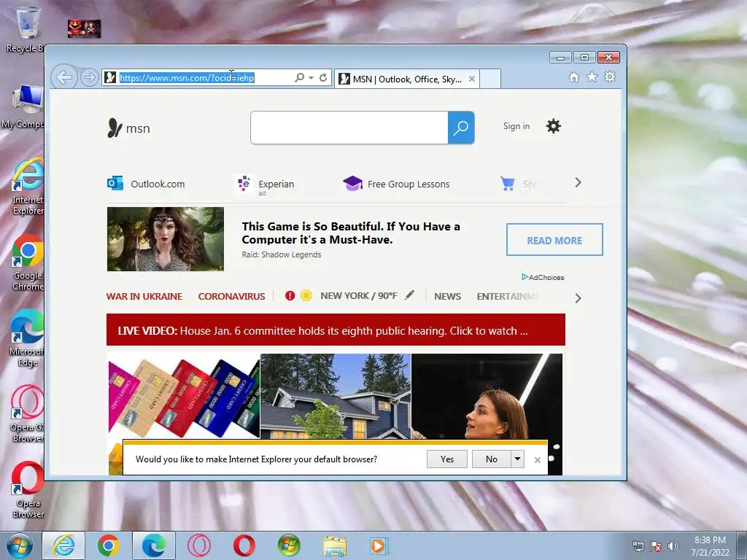Expand the No button dropdown arrow

tap(517, 459)
